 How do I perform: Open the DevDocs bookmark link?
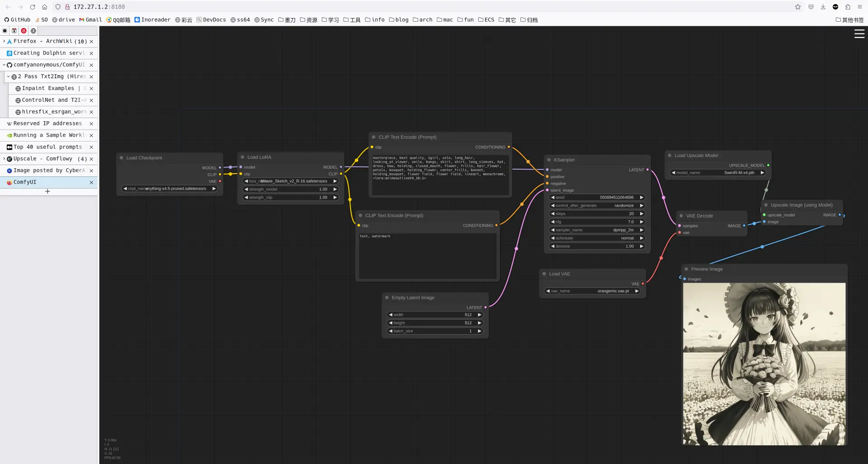click(x=211, y=20)
